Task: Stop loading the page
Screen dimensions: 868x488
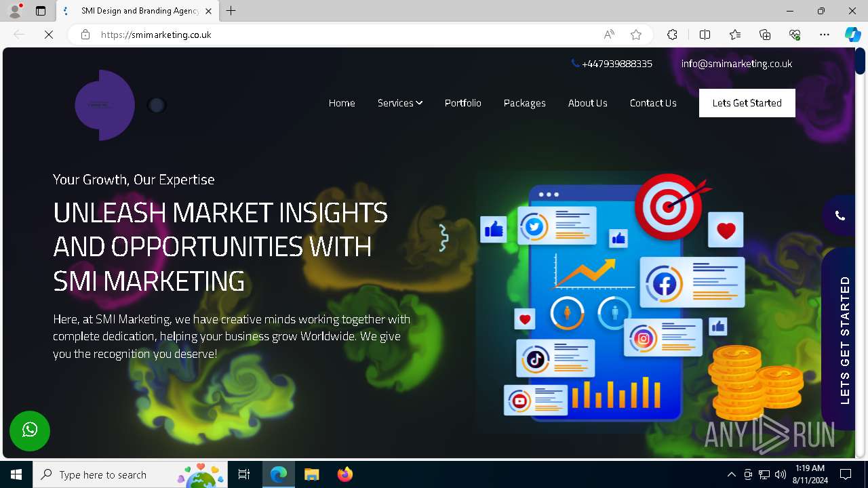Action: [49, 35]
